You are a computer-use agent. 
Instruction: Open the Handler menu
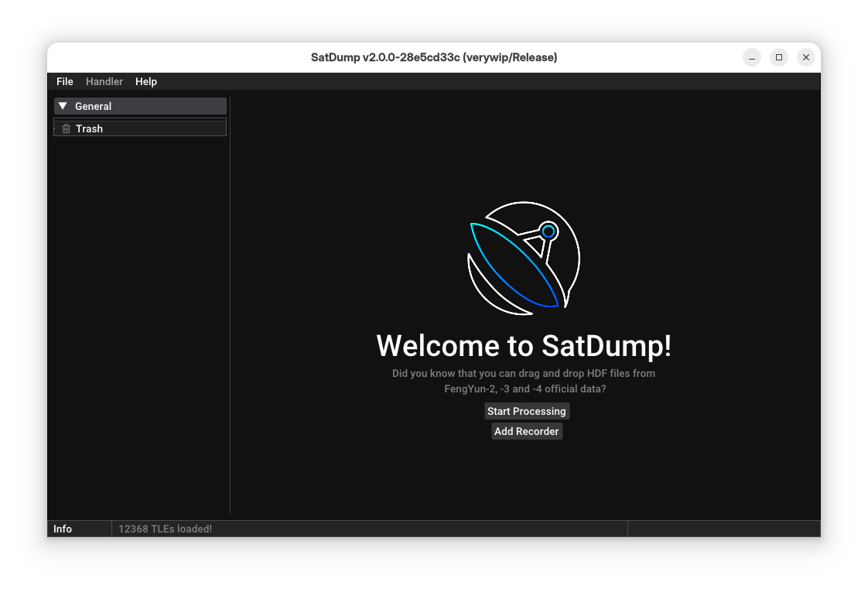(104, 81)
